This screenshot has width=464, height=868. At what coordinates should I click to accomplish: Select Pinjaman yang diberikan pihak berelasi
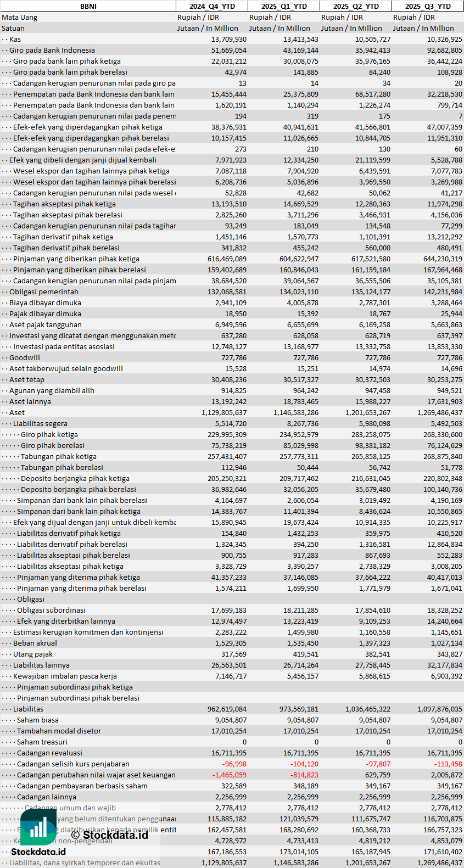coord(80,270)
